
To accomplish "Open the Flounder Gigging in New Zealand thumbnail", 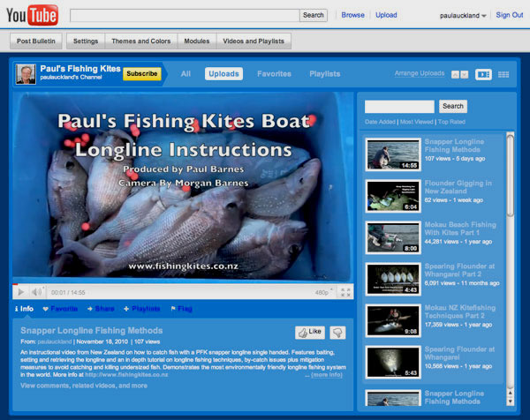I will (393, 196).
